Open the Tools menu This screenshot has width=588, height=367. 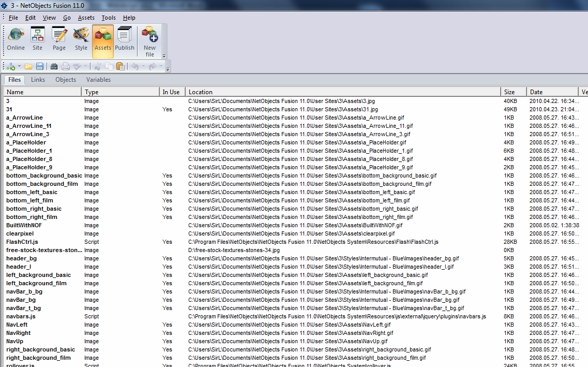coord(109,18)
